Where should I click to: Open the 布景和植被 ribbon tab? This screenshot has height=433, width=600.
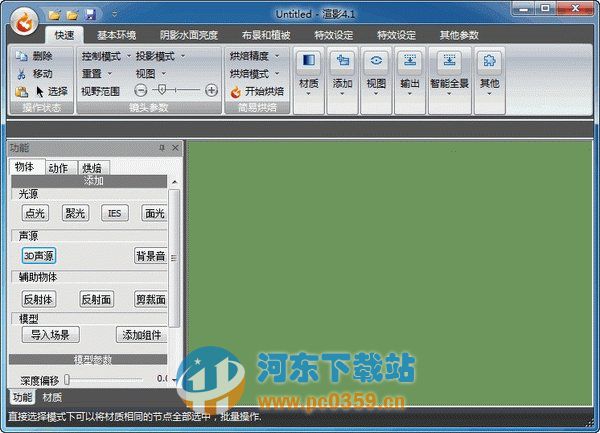pos(266,35)
